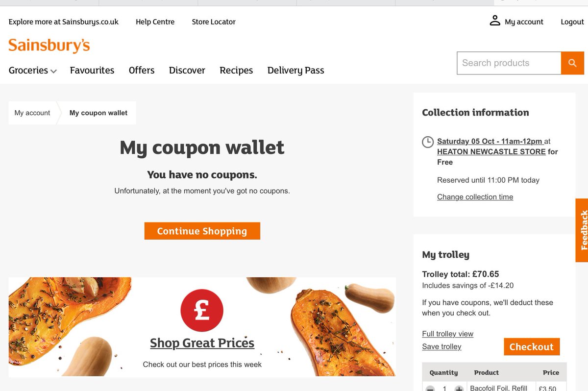This screenshot has width=588, height=391.
Task: Click the collection time clock icon
Action: [428, 142]
